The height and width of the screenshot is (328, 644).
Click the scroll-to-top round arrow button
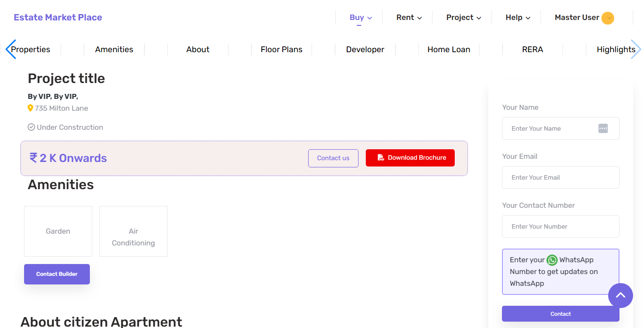coord(620,295)
